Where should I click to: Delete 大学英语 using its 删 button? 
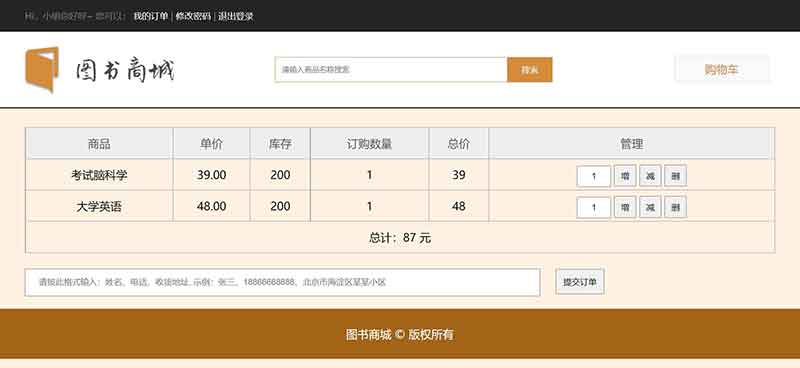click(x=676, y=207)
